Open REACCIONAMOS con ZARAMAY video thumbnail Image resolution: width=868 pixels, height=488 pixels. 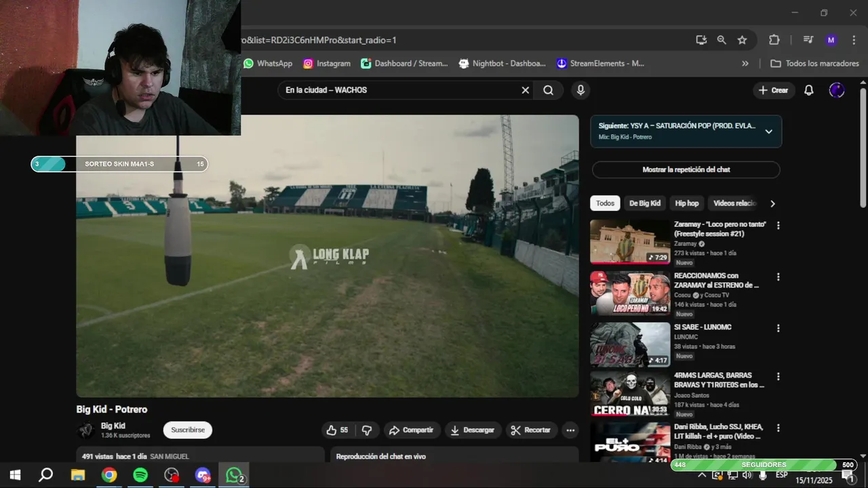(630, 293)
